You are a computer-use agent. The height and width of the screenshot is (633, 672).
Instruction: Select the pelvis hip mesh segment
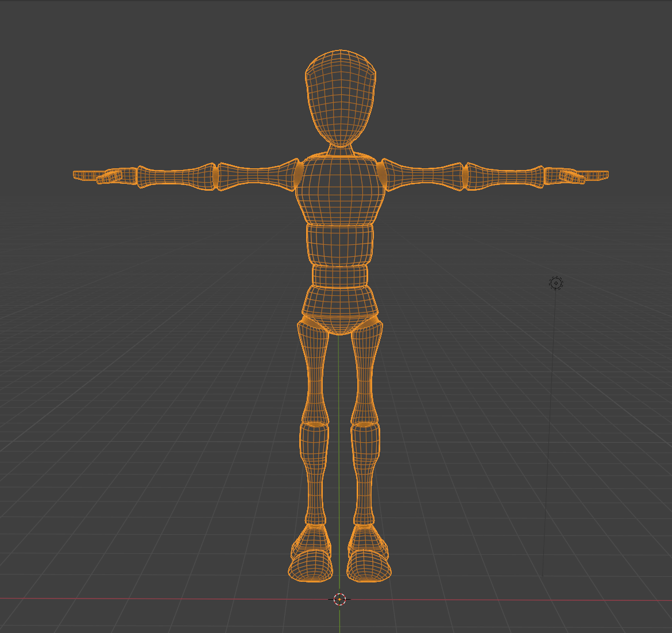click(x=340, y=303)
